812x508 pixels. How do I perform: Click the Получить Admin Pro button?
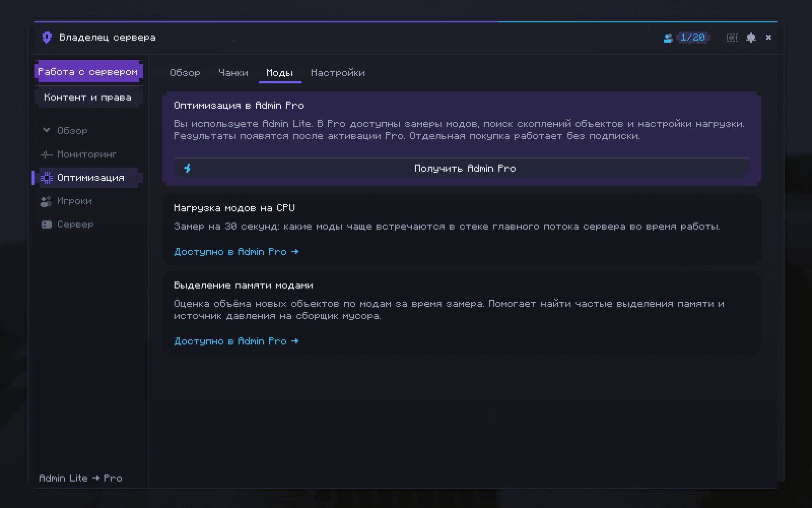[462, 168]
